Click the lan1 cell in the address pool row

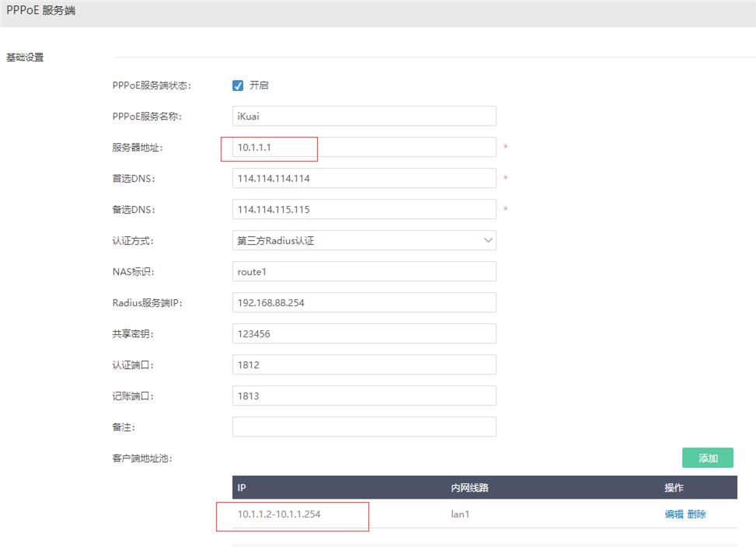tap(460, 514)
